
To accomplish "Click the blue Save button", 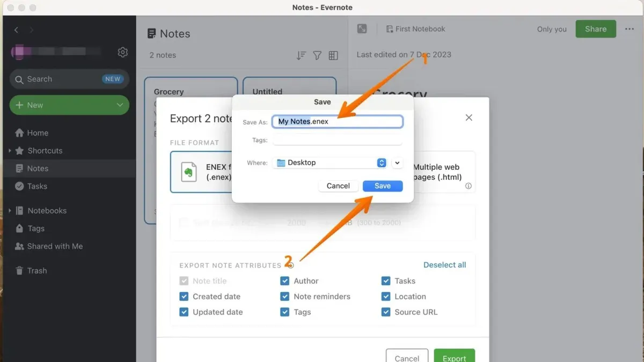I will pos(383,186).
